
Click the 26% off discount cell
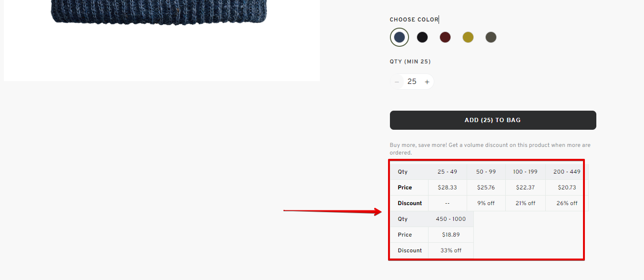click(x=567, y=203)
